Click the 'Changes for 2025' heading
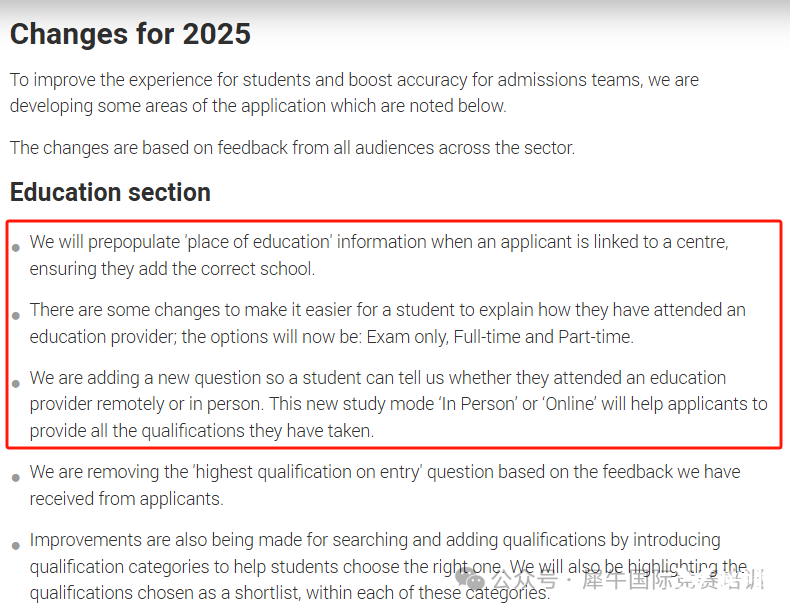 click(130, 34)
